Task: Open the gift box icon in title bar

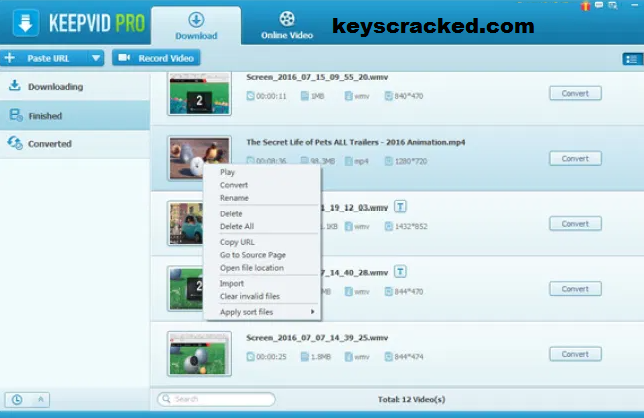Action: [x=585, y=6]
